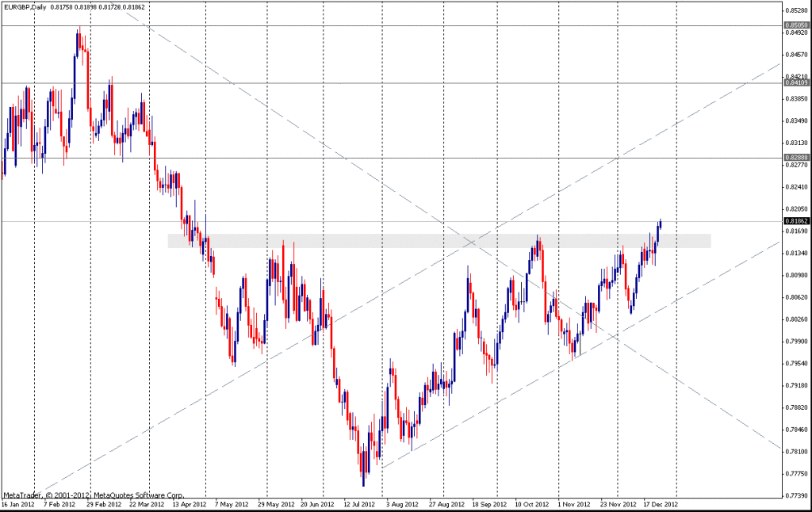Select the 17 Dec 2012 date marker
812x512 pixels.
[659, 503]
